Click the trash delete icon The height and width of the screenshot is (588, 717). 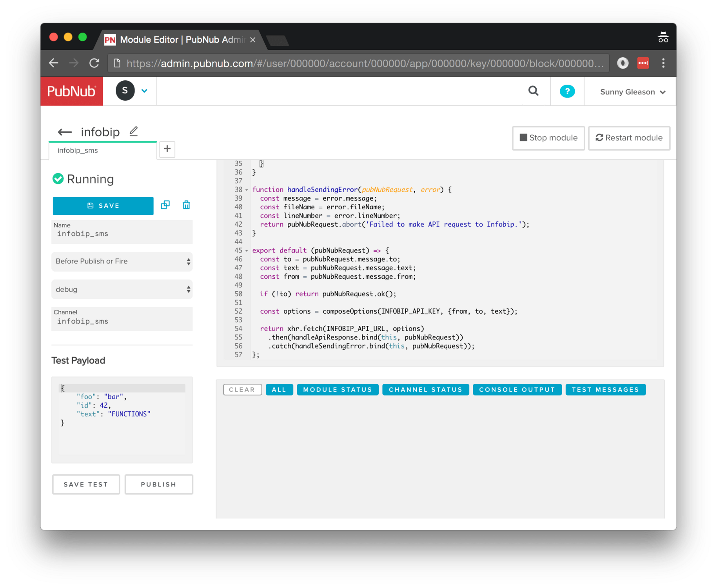click(x=186, y=205)
